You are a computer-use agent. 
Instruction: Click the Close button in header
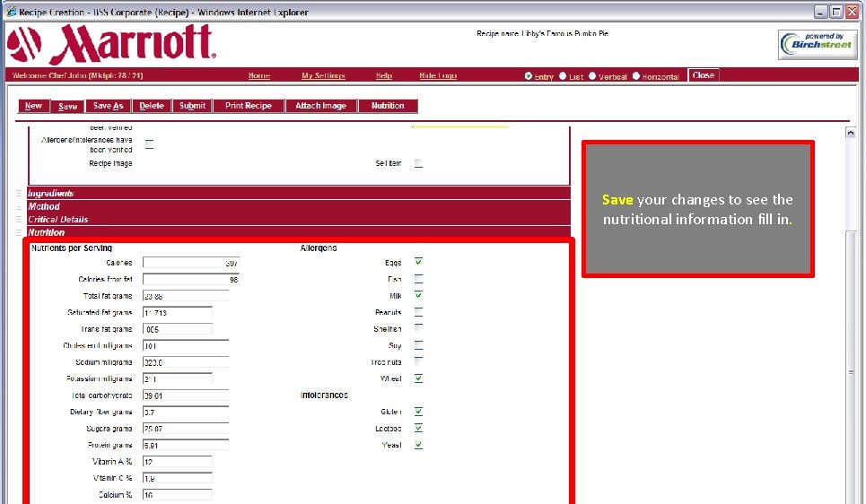[x=703, y=75]
